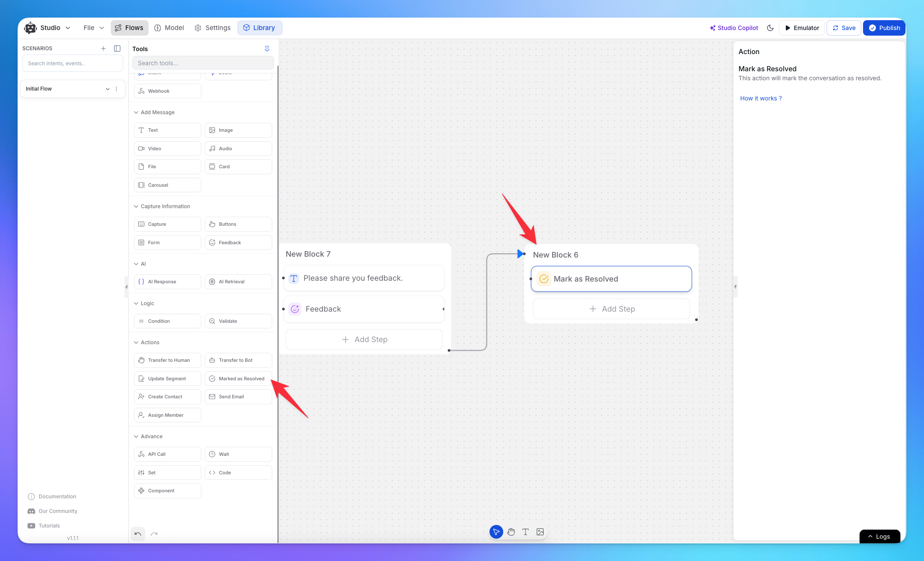924x561 pixels.
Task: Open the Library tab
Action: click(x=259, y=28)
